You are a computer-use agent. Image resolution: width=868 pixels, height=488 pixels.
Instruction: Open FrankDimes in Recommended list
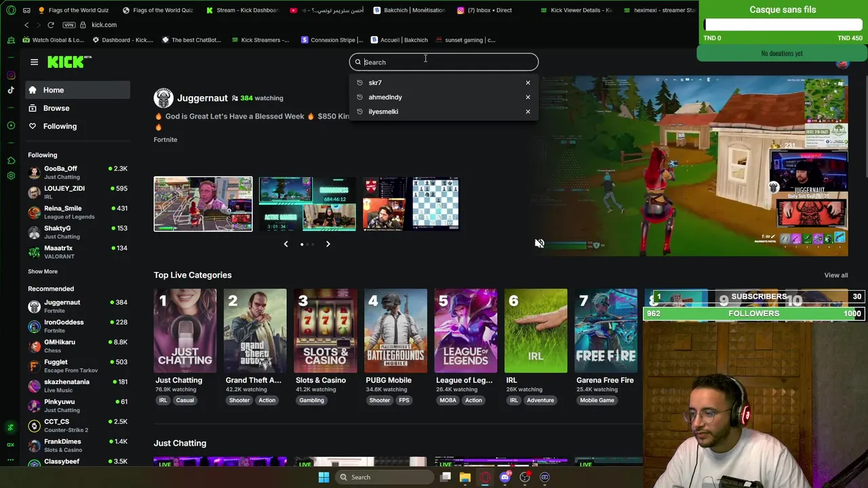click(x=77, y=445)
